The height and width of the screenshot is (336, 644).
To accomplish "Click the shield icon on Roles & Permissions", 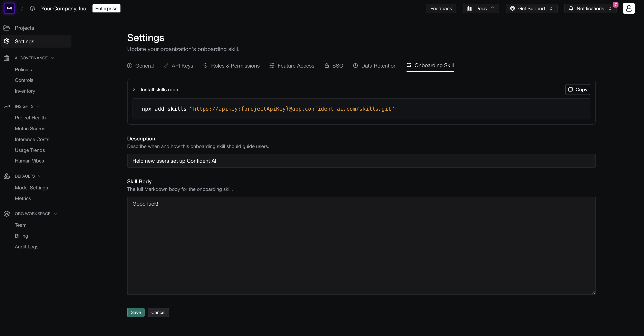I will (x=205, y=66).
